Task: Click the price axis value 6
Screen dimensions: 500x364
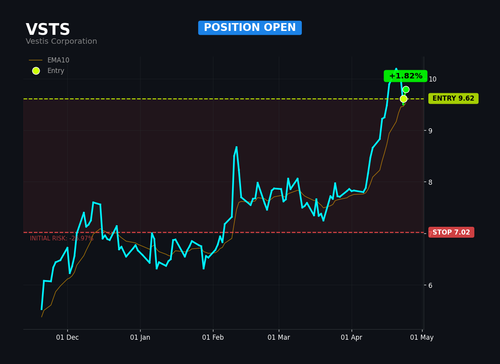Action: pos(430,285)
